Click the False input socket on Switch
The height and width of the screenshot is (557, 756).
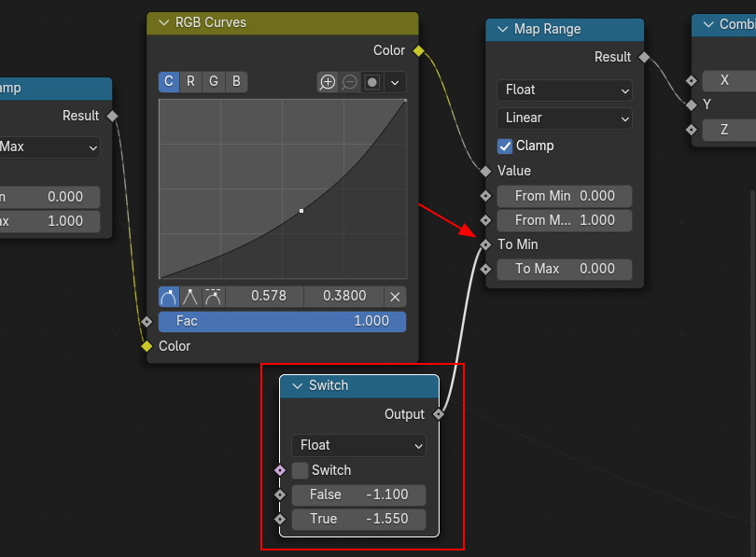coord(280,494)
